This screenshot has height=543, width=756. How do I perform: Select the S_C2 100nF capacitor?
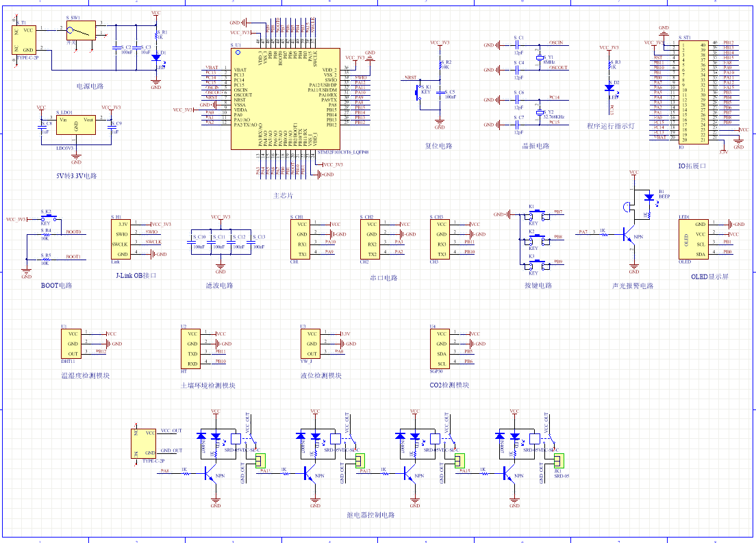tap(116, 47)
